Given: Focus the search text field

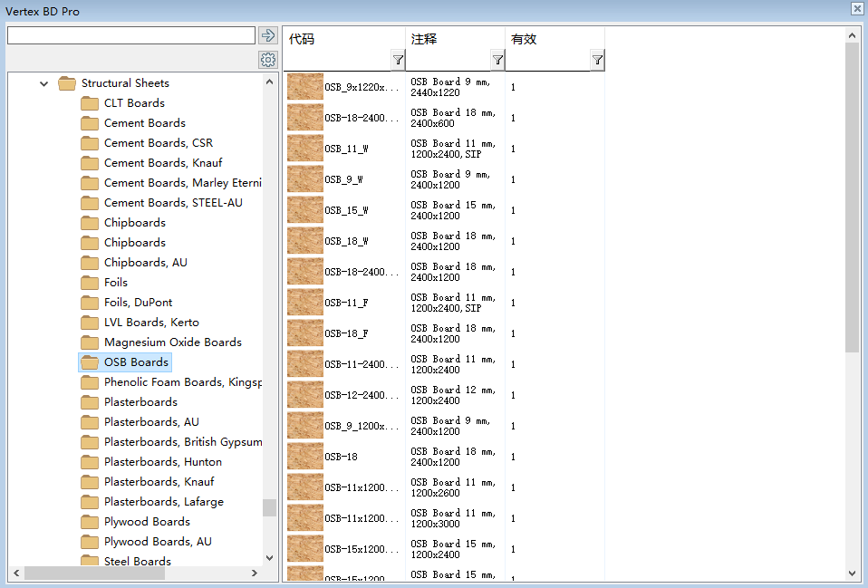Looking at the screenshot, I should click(131, 35).
